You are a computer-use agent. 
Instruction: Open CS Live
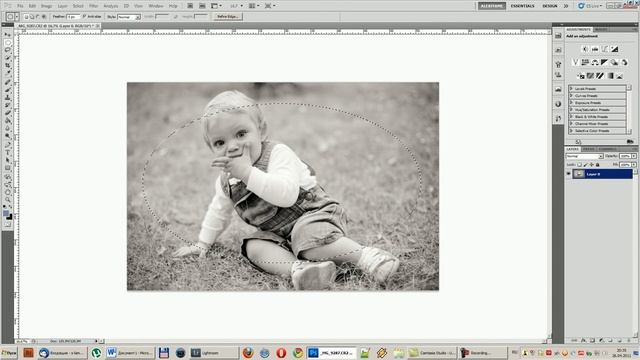(589, 6)
